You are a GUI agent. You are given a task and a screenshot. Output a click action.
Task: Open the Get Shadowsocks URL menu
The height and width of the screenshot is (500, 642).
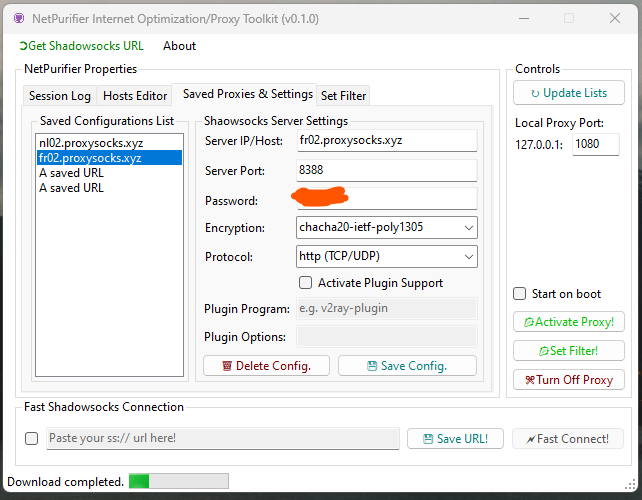point(81,46)
